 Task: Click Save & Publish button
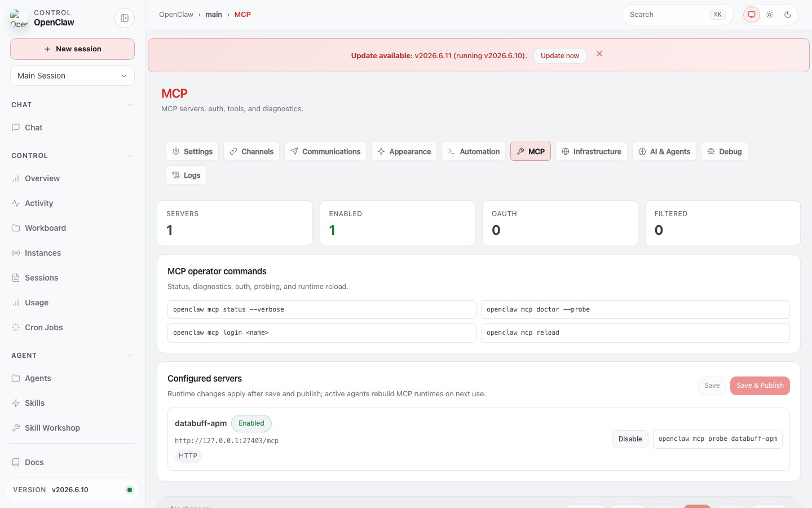point(760,386)
